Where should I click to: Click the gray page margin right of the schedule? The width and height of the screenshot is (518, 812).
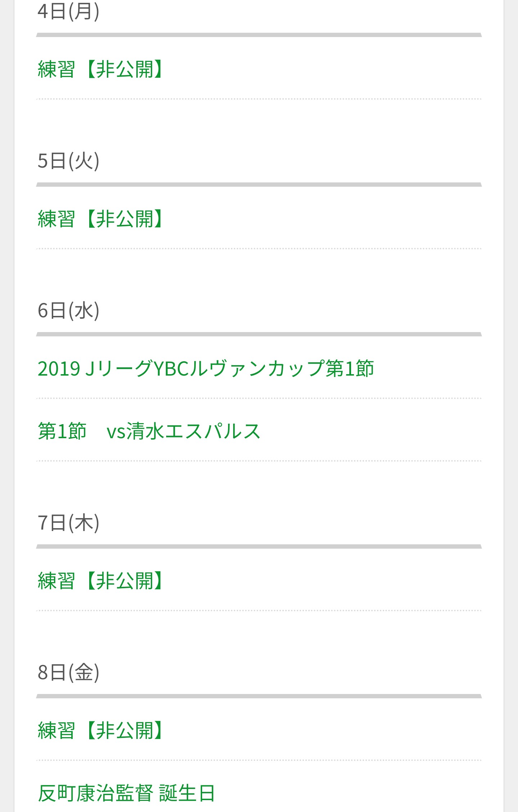511,406
